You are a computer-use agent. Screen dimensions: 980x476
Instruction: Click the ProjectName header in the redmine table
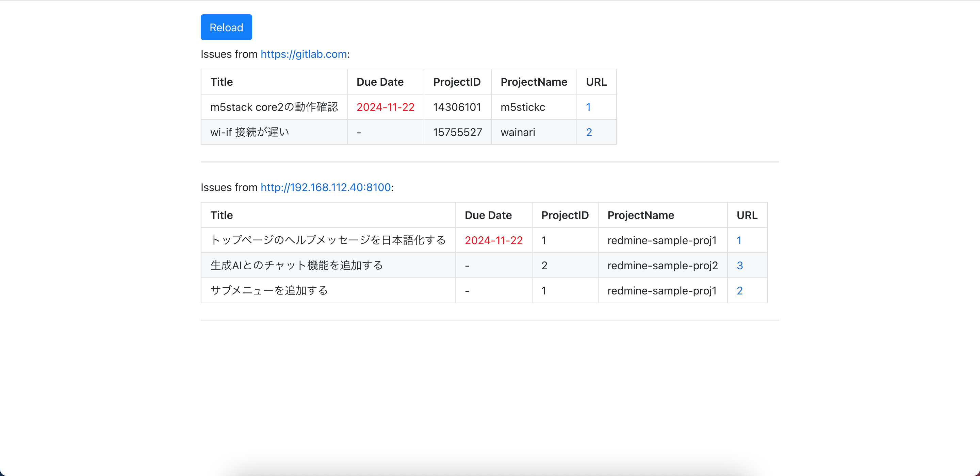pyautogui.click(x=640, y=215)
